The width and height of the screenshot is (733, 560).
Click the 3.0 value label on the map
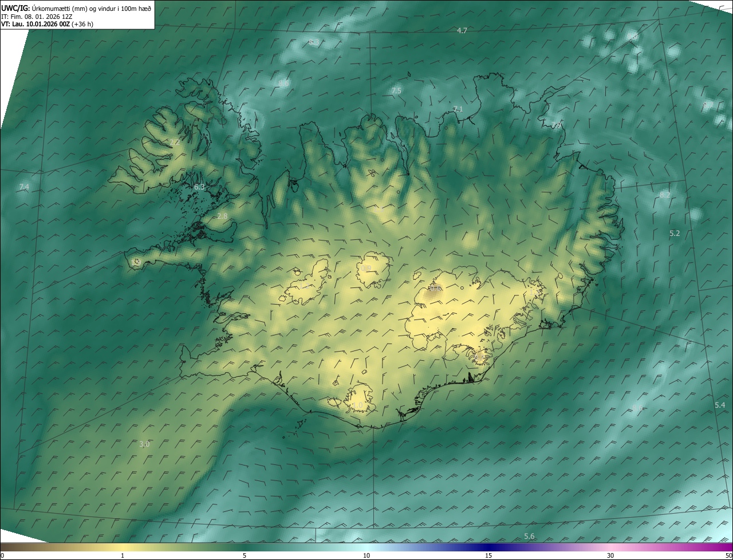coord(144,444)
